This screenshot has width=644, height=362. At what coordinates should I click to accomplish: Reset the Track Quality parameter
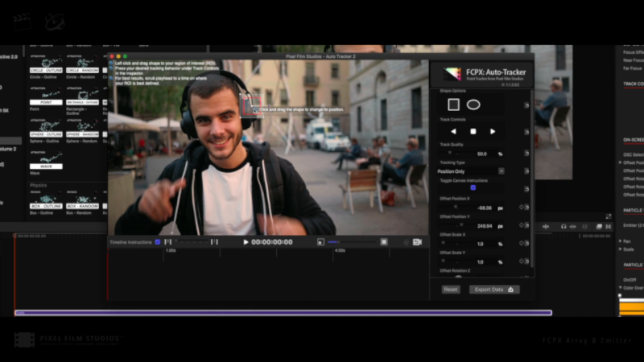click(x=526, y=153)
